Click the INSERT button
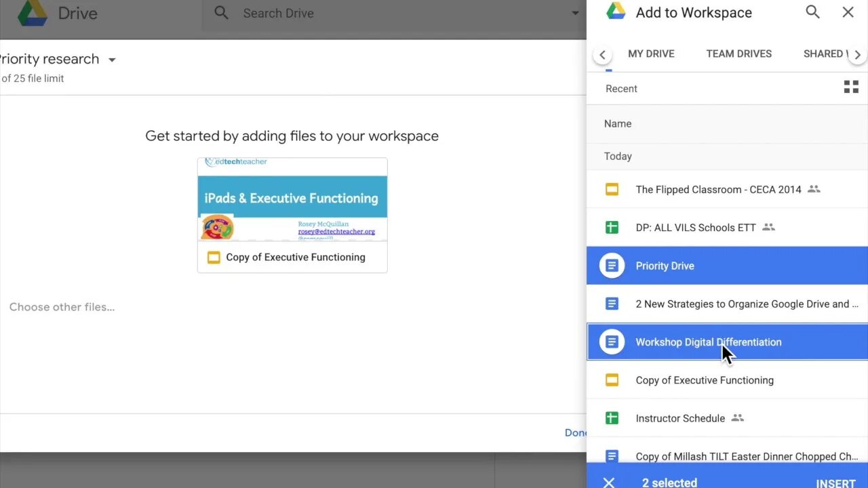Viewport: 868px width, 488px height. coord(835,483)
